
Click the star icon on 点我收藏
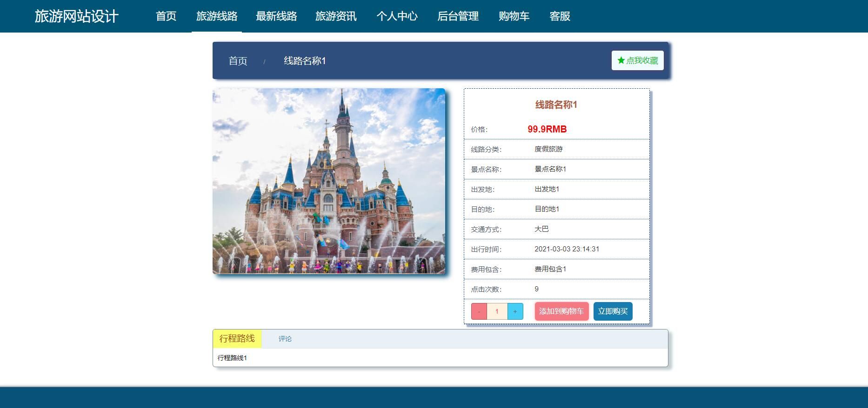click(x=621, y=60)
